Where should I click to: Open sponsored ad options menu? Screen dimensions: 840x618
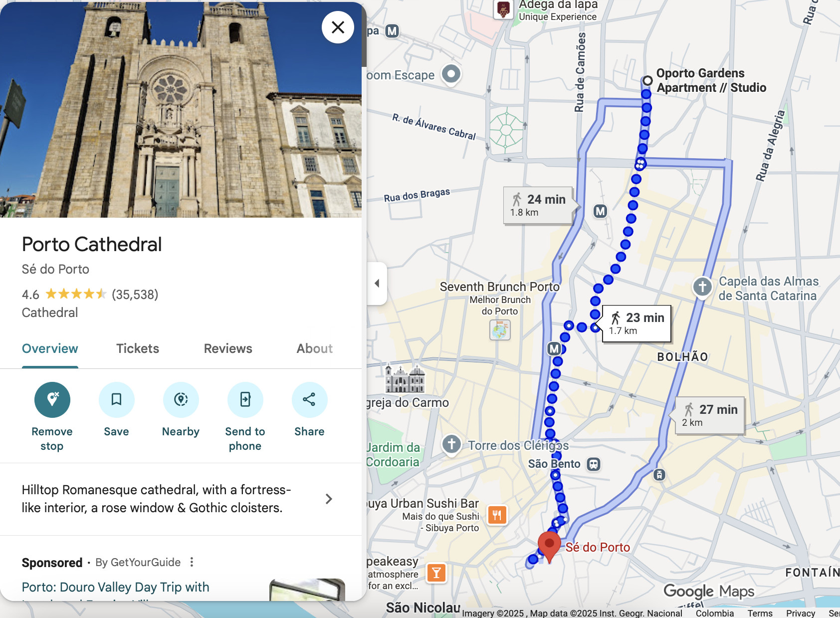pyautogui.click(x=192, y=562)
